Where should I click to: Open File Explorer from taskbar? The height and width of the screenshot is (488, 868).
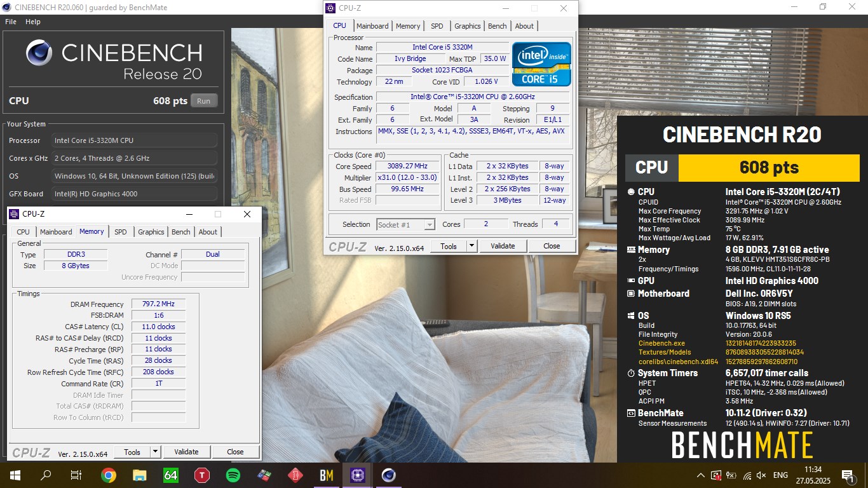coord(140,475)
